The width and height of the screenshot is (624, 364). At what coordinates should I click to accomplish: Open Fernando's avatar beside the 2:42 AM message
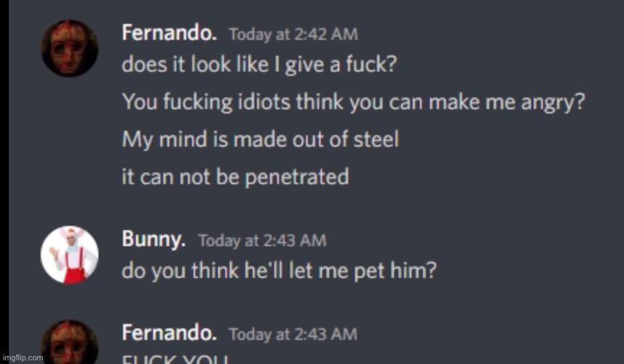pyautogui.click(x=70, y=48)
